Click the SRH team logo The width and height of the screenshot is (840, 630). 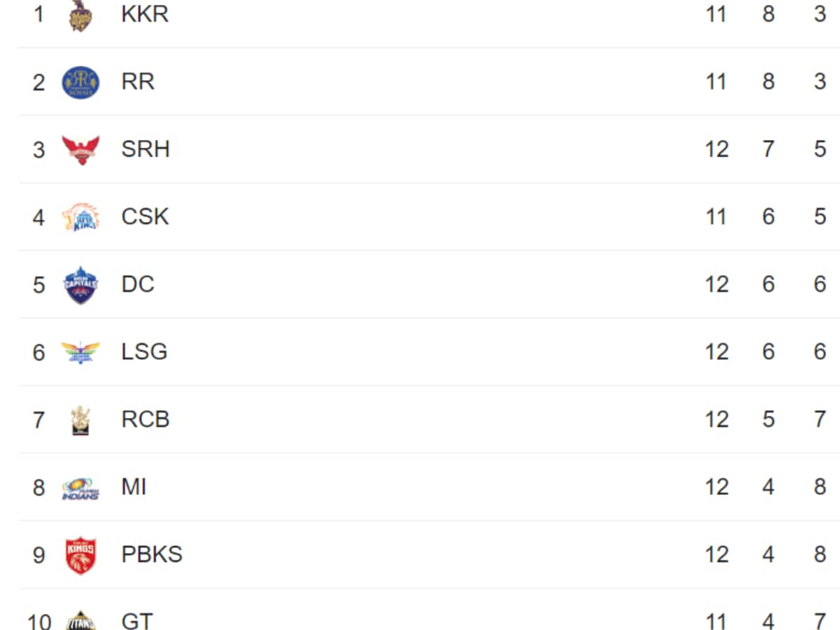80,150
